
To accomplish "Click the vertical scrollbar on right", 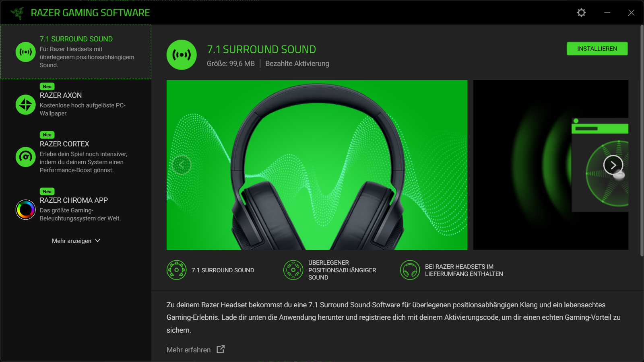I will 642,141.
